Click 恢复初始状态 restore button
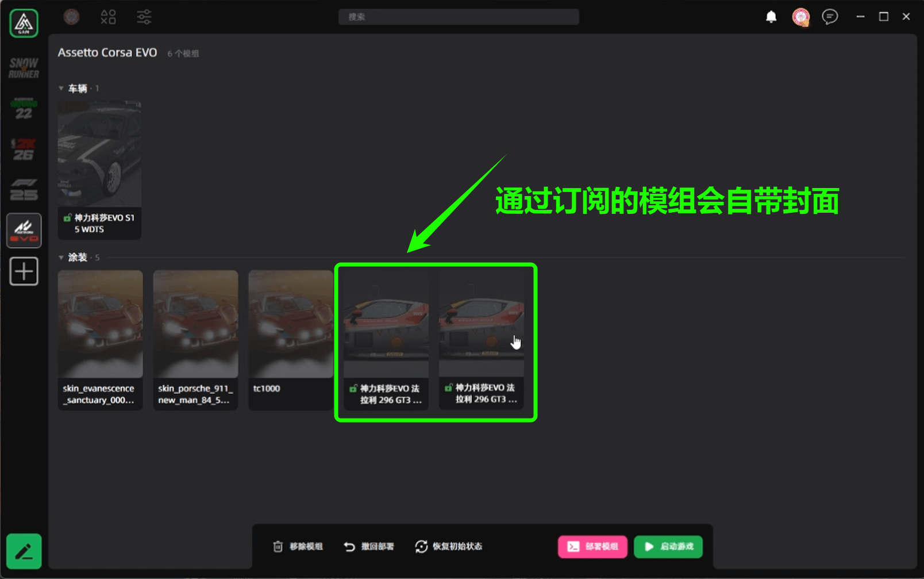The image size is (924, 579). click(449, 546)
